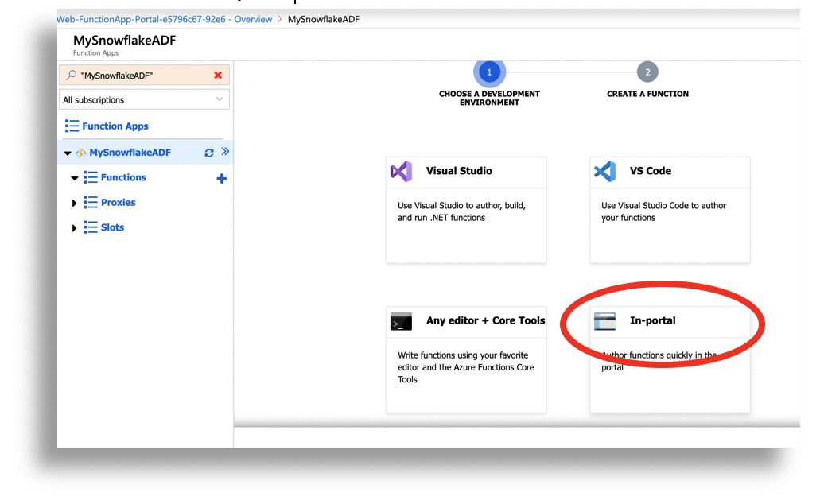Choose the VS Code card title

[x=651, y=171]
